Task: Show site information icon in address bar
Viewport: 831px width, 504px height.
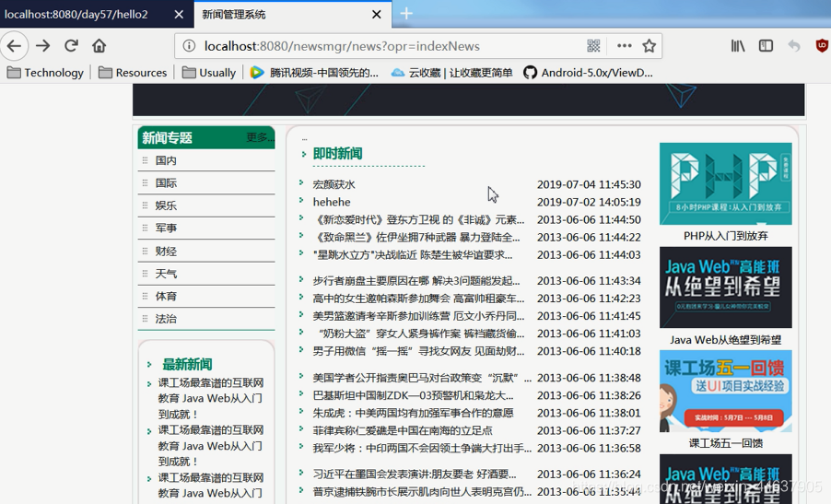Action: pyautogui.click(x=189, y=46)
